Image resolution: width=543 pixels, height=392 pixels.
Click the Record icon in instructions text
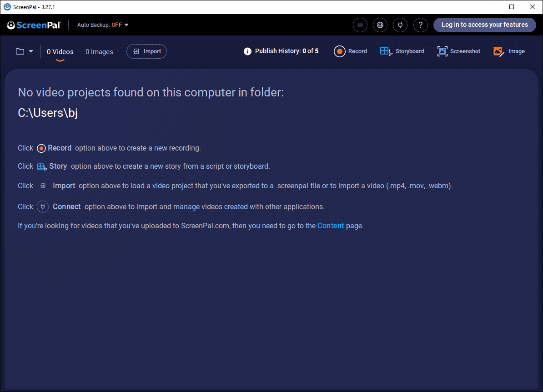41,148
